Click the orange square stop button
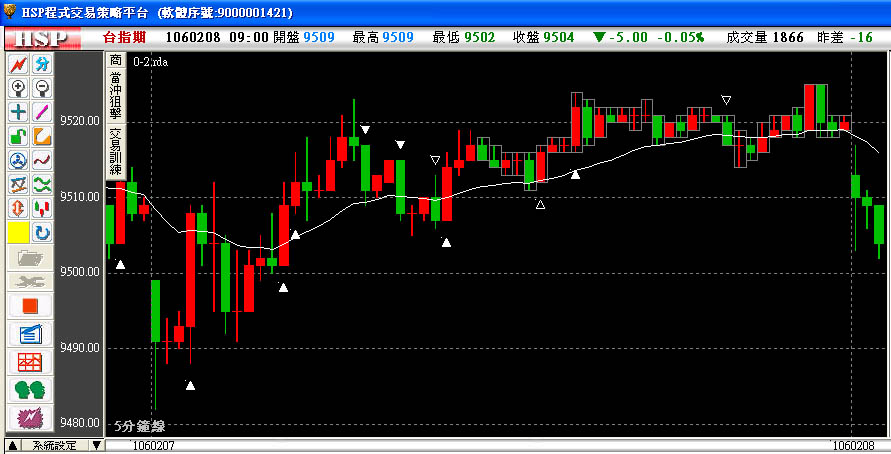The height and width of the screenshot is (454, 891). tap(30, 306)
